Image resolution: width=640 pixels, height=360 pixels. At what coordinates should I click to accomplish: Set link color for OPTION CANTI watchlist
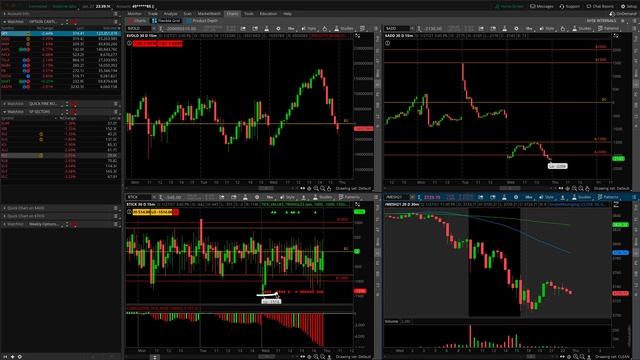pyautogui.click(x=73, y=22)
